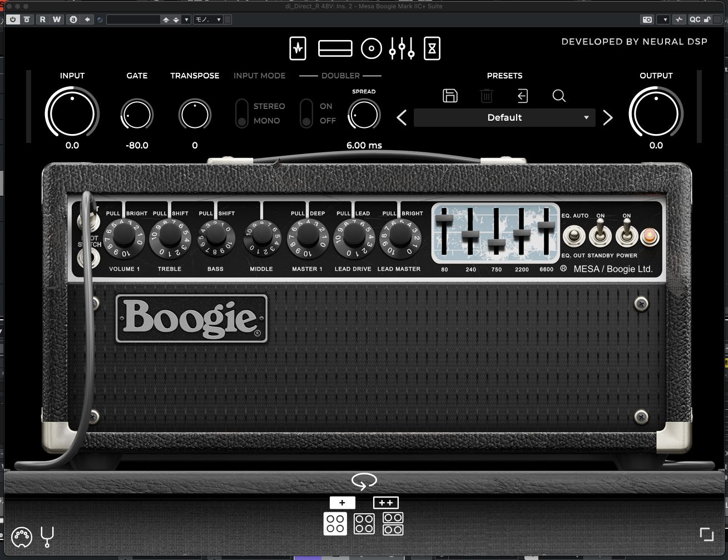Click the 2200 Hz graphic EQ fader
This screenshot has height=560, width=728.
pos(522,233)
